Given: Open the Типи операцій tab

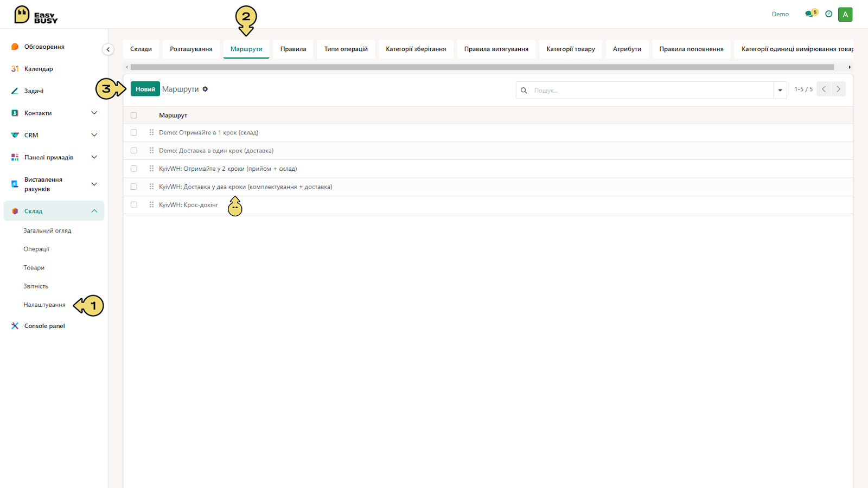Looking at the screenshot, I should (x=346, y=49).
